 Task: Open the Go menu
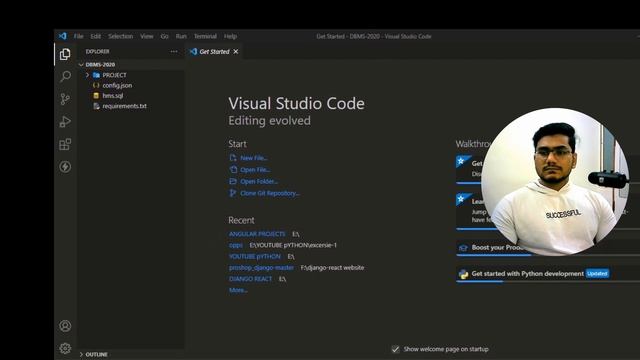164,36
